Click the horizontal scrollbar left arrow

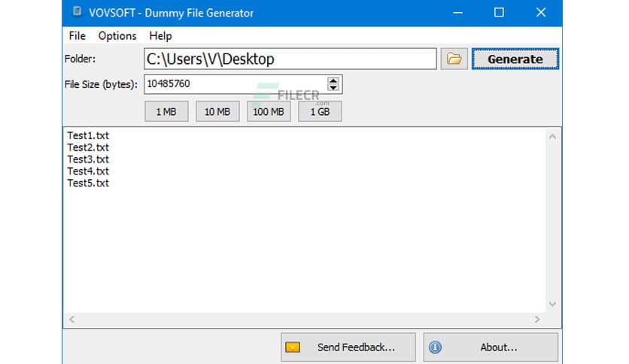point(71,320)
